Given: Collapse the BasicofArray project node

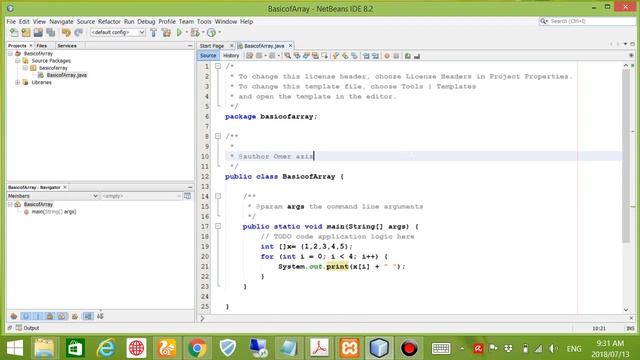Looking at the screenshot, I should point(10,53).
